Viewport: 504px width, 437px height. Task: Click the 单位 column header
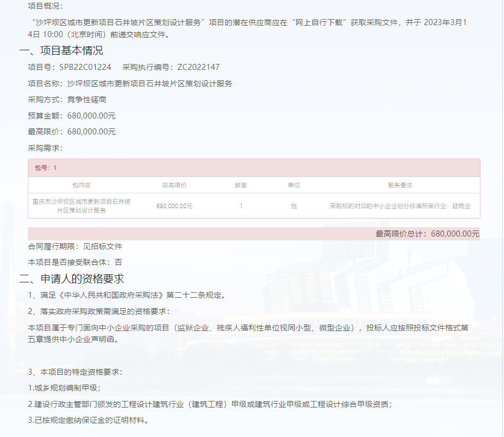tap(294, 185)
